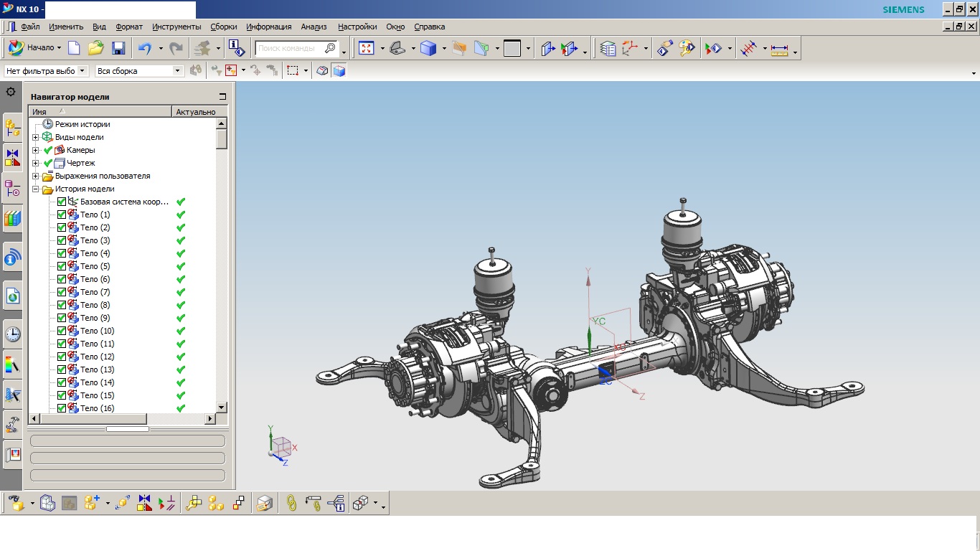This screenshot has width=980, height=551.
Task: Open the Информация menu
Action: click(x=268, y=27)
